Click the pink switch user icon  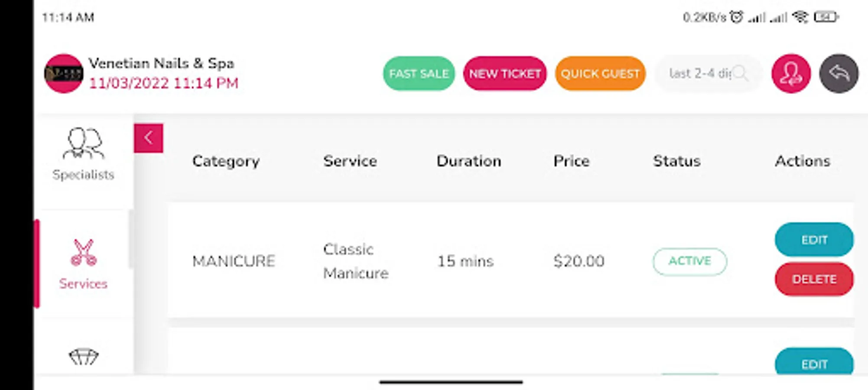pyautogui.click(x=791, y=74)
